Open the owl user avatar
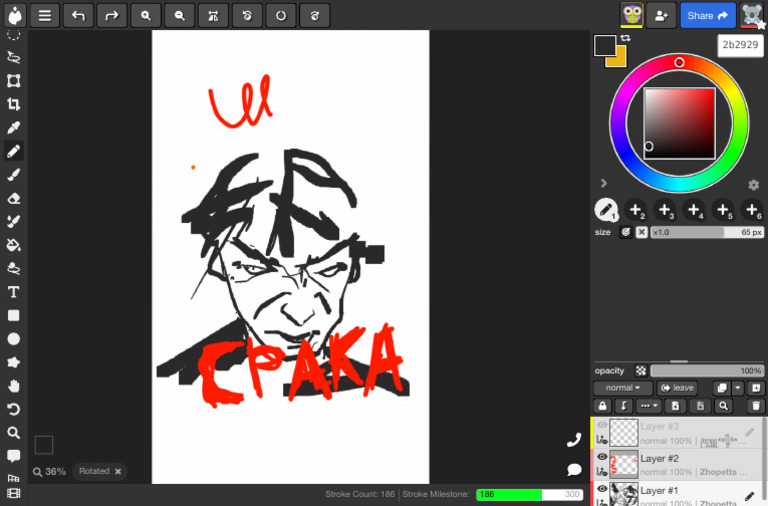 point(632,15)
